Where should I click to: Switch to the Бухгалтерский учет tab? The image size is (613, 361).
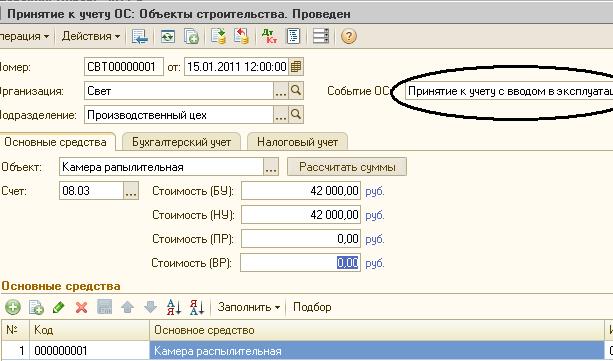coord(181,142)
